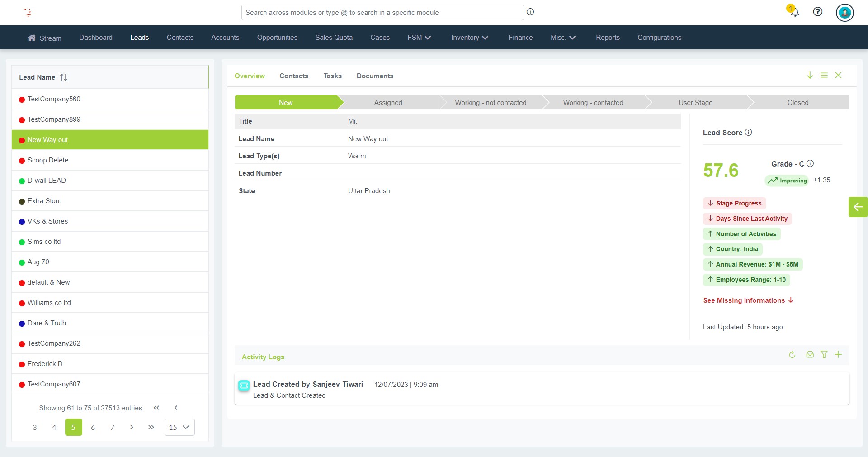Open the notifications bell icon

pyautogui.click(x=794, y=12)
